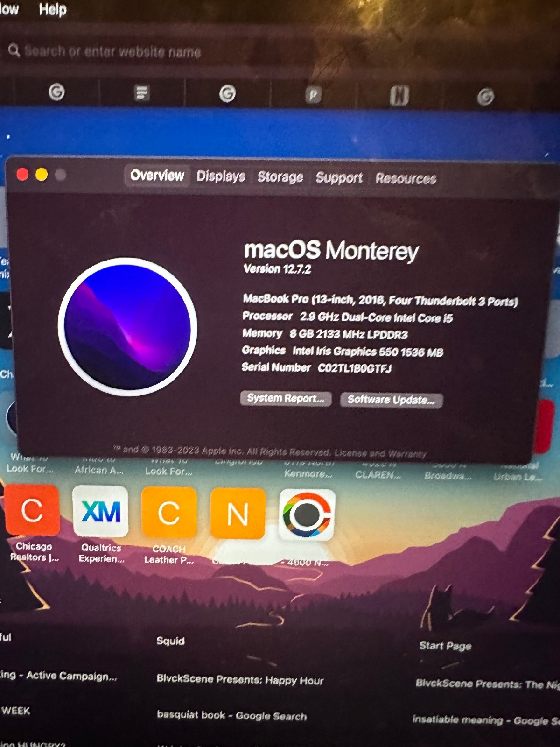Image resolution: width=560 pixels, height=747 pixels.
Task: Open the Displays tab in About This Mac
Action: pos(221,176)
